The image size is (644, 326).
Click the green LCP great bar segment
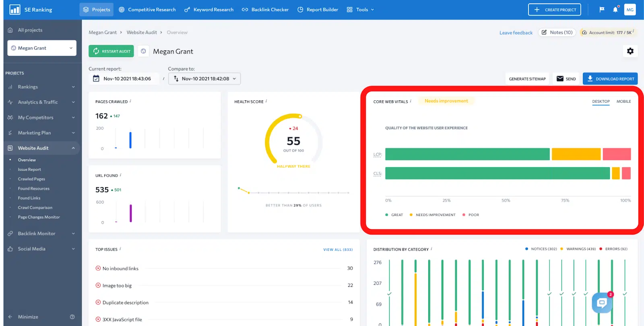coord(467,154)
